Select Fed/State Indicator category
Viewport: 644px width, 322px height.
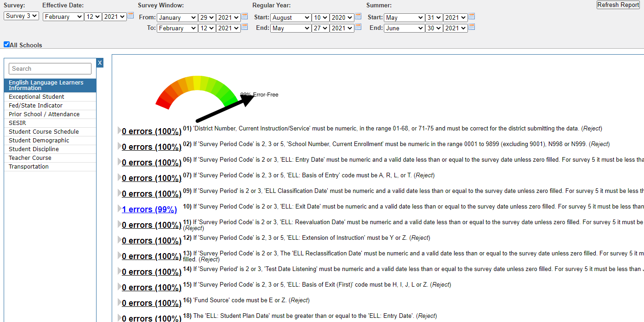pyautogui.click(x=50, y=106)
